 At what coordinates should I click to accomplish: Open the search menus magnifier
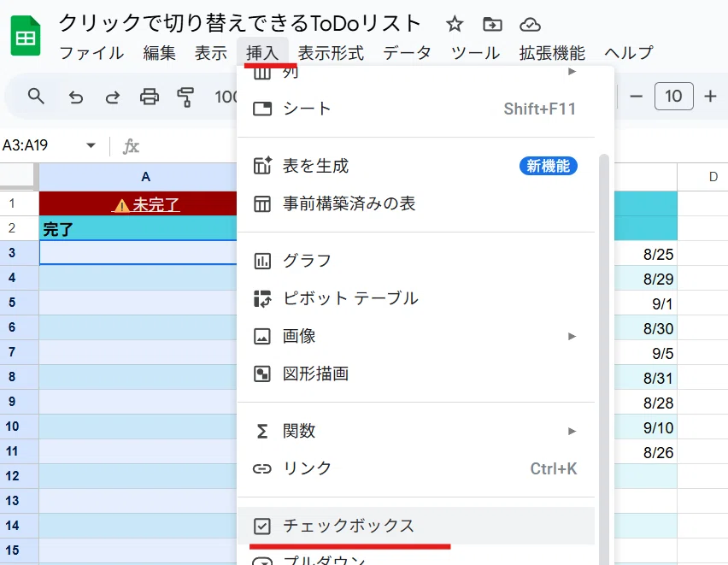click(x=36, y=97)
